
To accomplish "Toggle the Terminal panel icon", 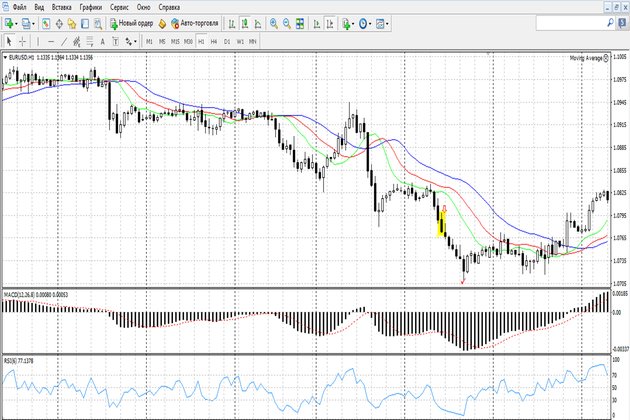I will 85,24.
